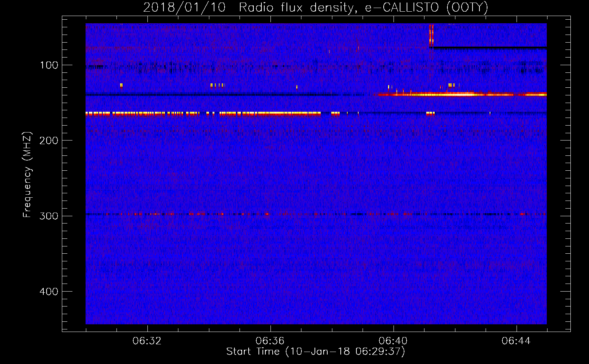Image resolution: width=589 pixels, height=364 pixels.
Task: Click the '200' frequency tick label
Action: point(49,141)
